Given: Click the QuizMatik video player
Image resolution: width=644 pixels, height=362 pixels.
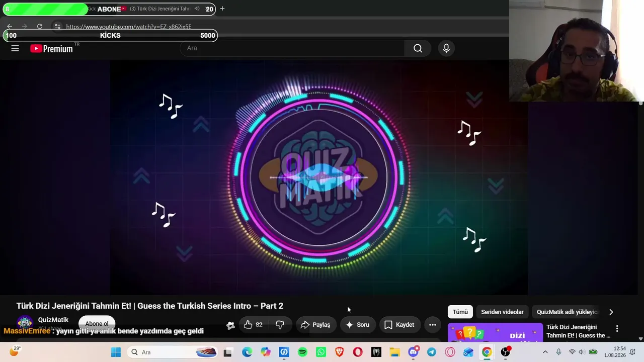Looking at the screenshot, I should (319, 177).
